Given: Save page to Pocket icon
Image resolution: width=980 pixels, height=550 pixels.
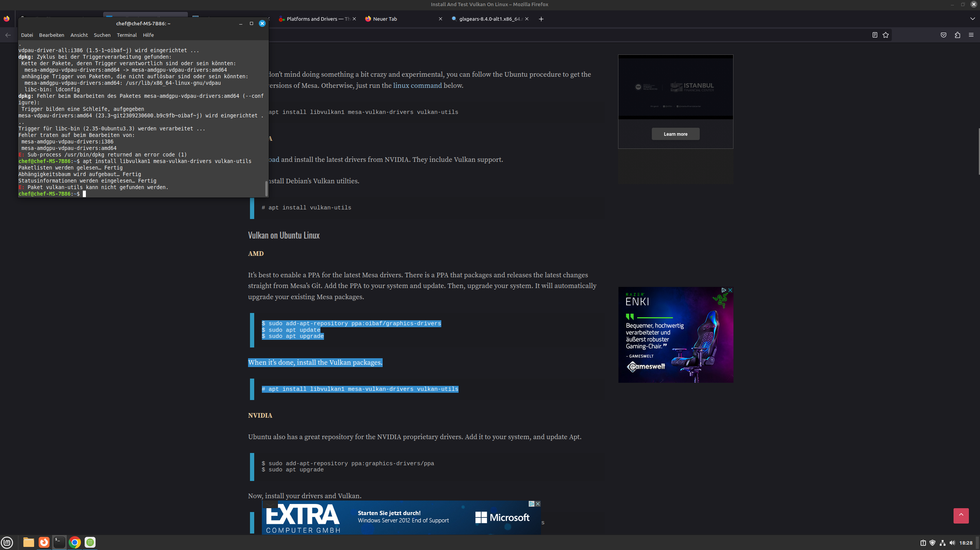Looking at the screenshot, I should pyautogui.click(x=944, y=35).
